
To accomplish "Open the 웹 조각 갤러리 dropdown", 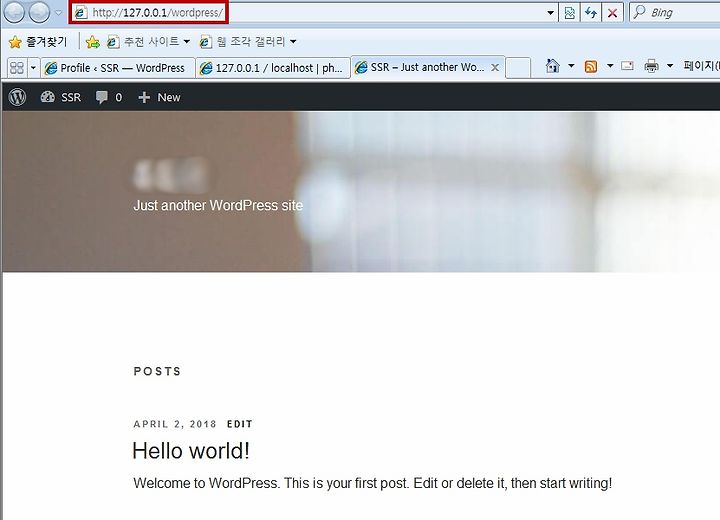I will [x=248, y=42].
